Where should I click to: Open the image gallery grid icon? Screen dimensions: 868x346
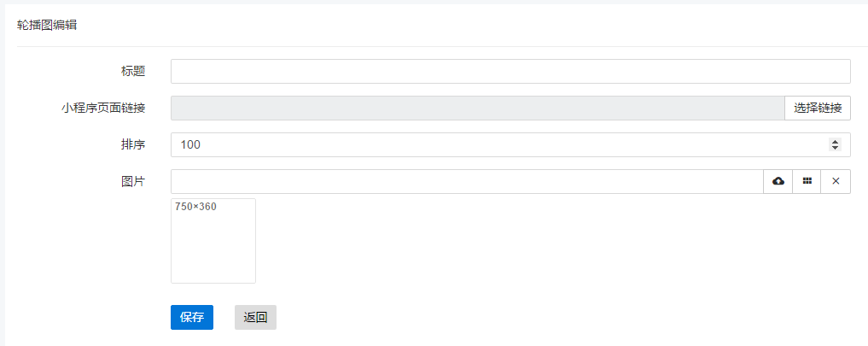pyautogui.click(x=807, y=181)
